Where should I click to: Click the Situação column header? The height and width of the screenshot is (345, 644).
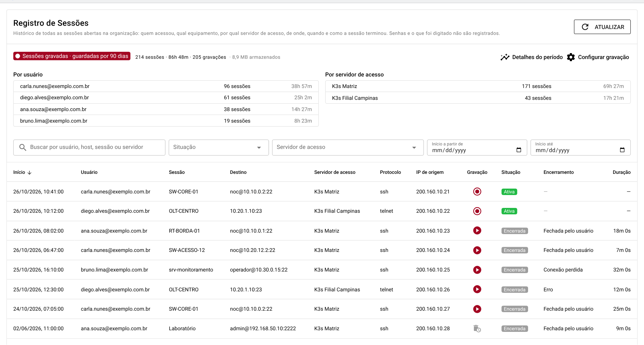click(511, 172)
